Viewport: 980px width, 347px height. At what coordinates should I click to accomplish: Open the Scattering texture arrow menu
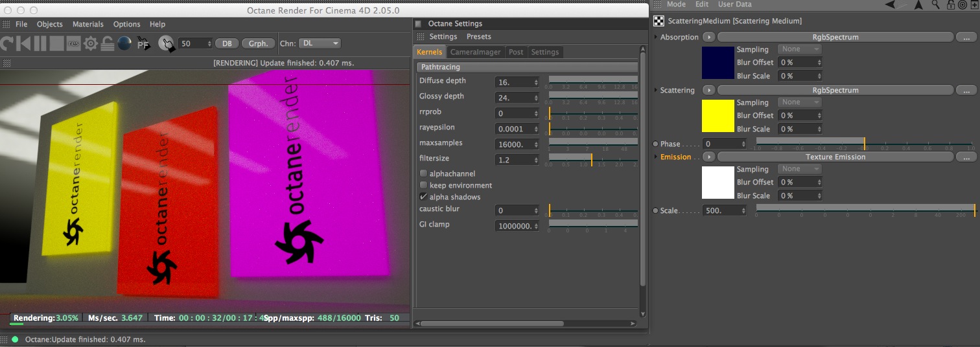[x=708, y=90]
